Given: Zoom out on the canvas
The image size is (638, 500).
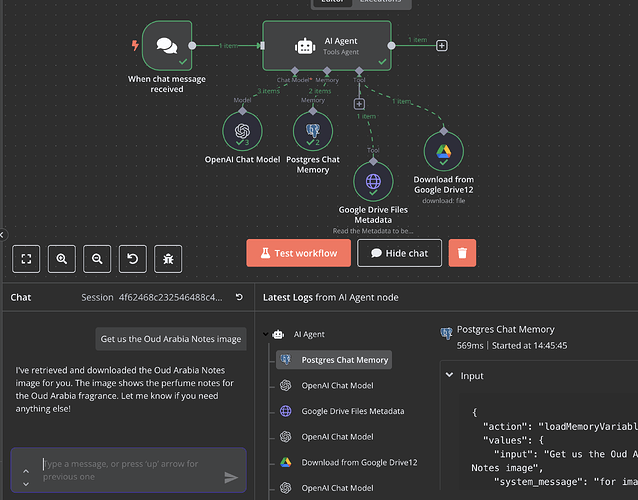Looking at the screenshot, I should [x=97, y=259].
